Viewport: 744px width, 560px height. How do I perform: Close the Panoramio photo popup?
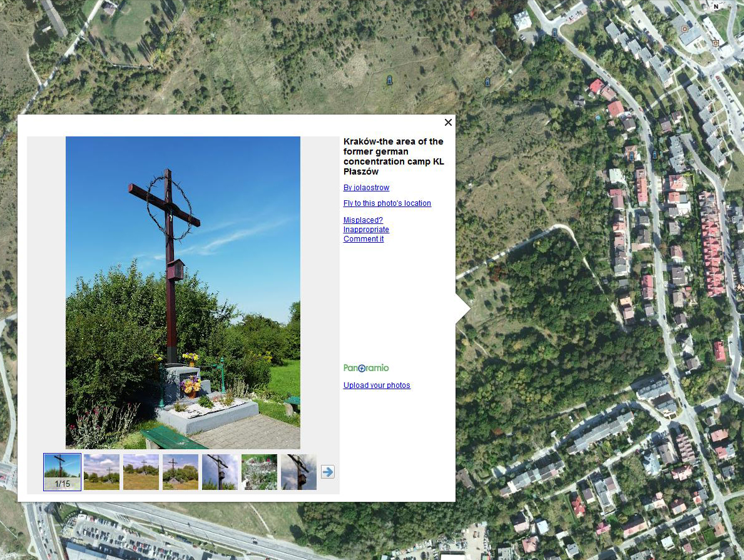(448, 123)
